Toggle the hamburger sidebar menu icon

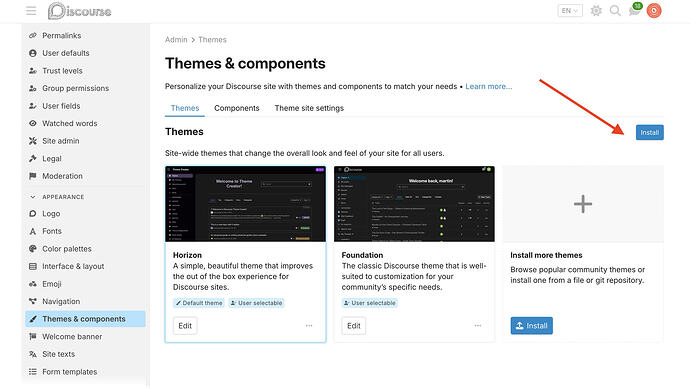(31, 11)
